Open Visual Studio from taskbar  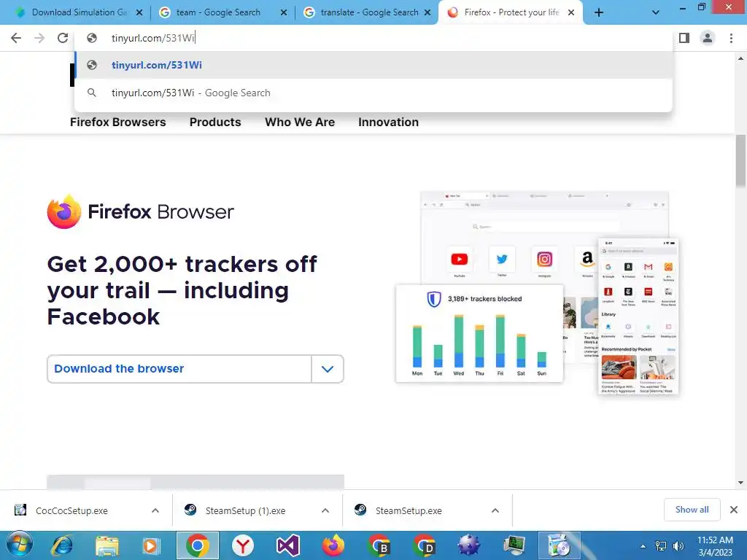[287, 545]
